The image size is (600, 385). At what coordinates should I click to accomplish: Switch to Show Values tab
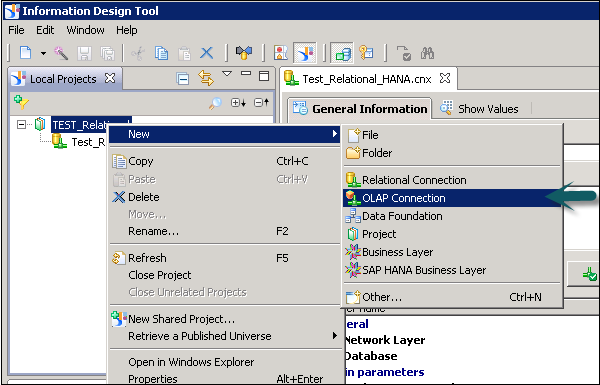point(479,109)
